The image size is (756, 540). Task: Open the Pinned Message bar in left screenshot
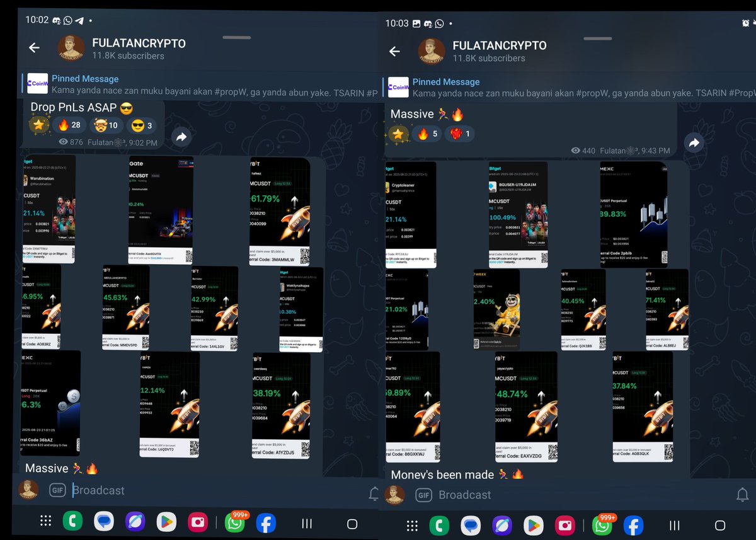pyautogui.click(x=200, y=84)
